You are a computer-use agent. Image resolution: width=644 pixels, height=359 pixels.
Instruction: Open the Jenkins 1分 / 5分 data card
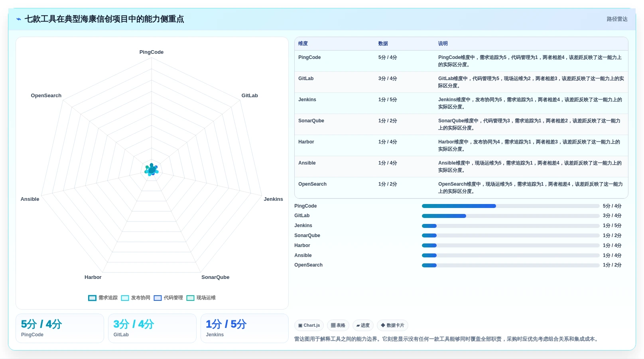pos(244,328)
